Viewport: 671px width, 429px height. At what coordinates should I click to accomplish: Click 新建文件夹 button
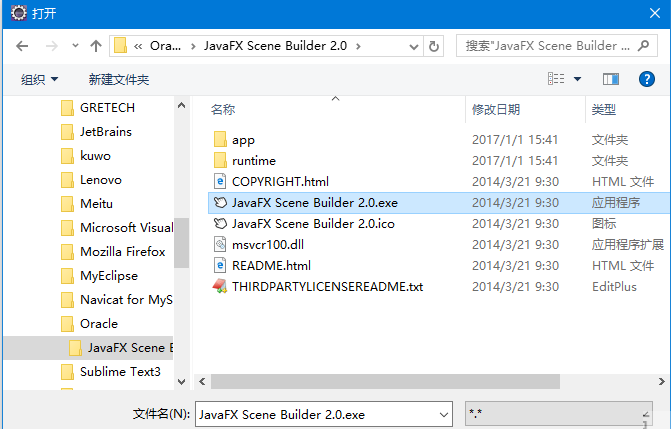click(x=119, y=80)
